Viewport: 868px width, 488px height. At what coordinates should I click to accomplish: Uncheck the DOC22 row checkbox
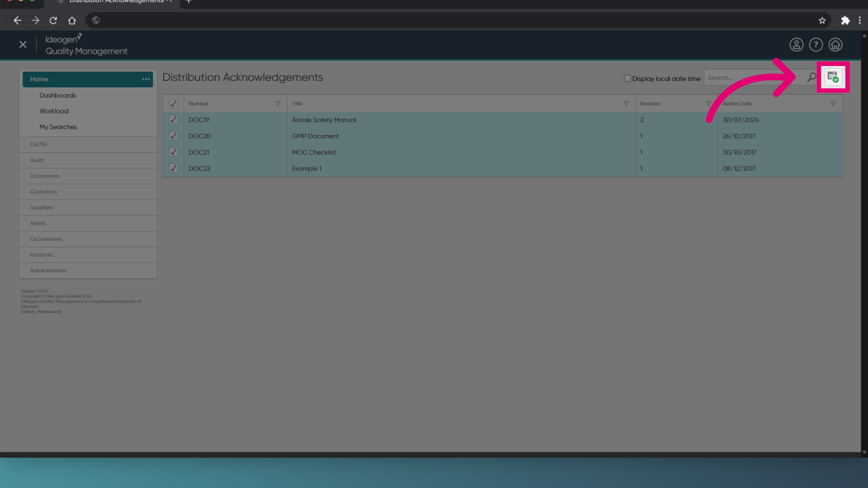coord(173,169)
